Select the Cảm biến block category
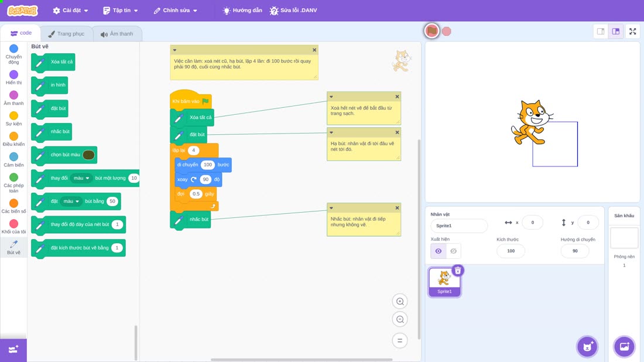Screen dimensions: 644x362 click(13, 159)
